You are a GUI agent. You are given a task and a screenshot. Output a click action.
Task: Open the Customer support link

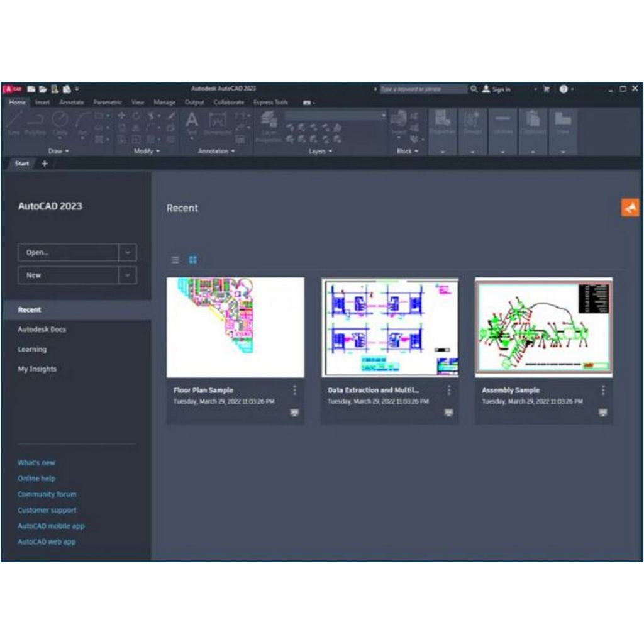click(x=47, y=510)
